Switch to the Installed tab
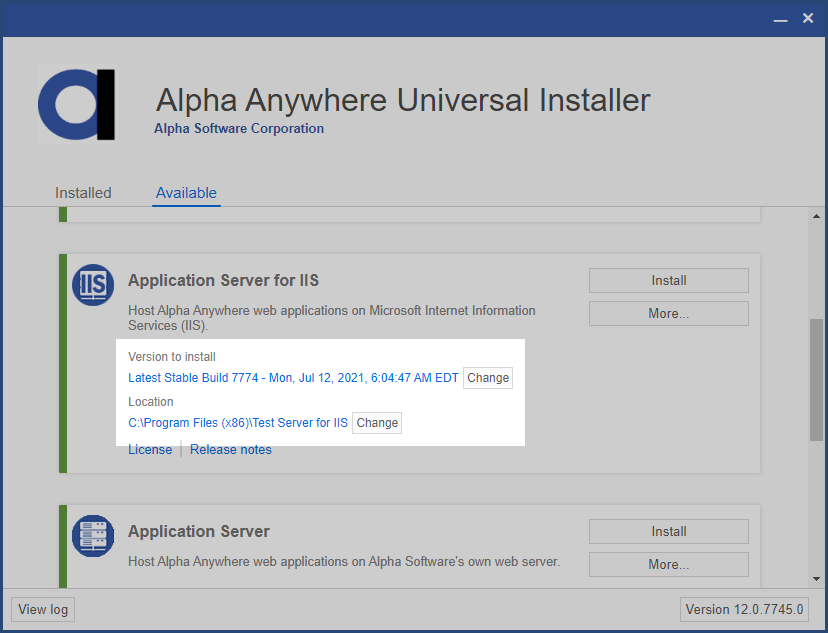 [x=83, y=193]
